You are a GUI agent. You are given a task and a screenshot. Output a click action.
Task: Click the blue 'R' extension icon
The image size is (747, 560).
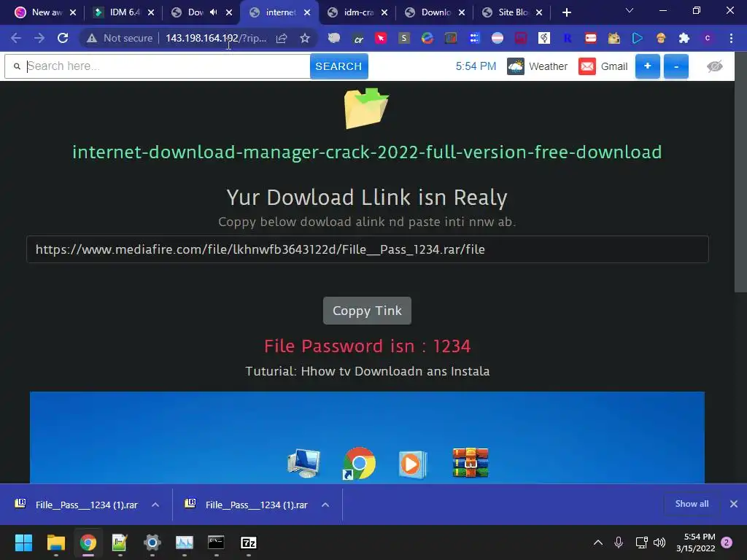pyautogui.click(x=568, y=38)
